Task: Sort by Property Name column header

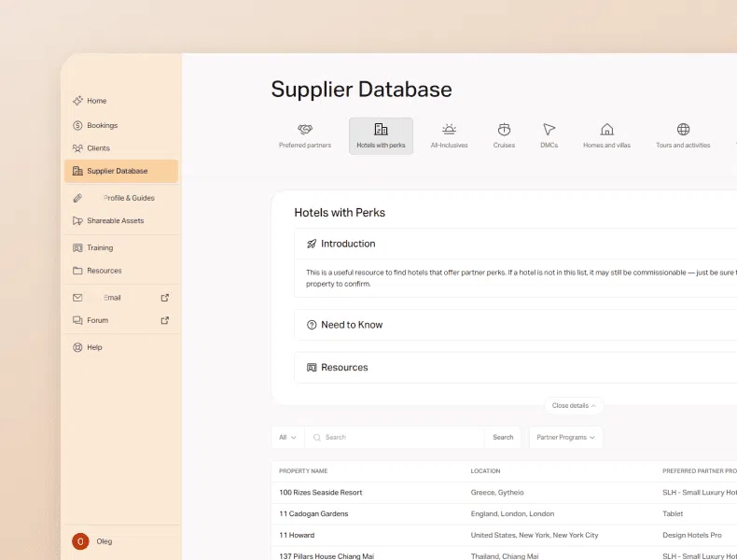Action: click(303, 471)
